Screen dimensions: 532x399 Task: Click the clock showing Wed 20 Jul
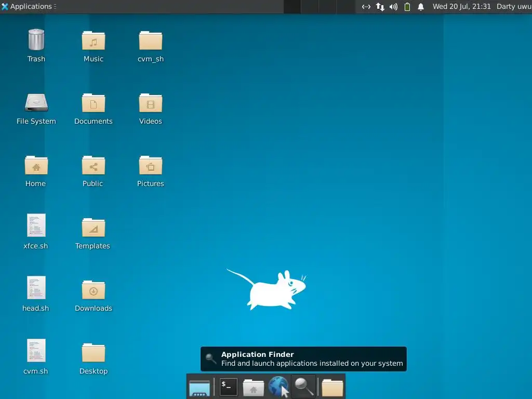tap(461, 6)
